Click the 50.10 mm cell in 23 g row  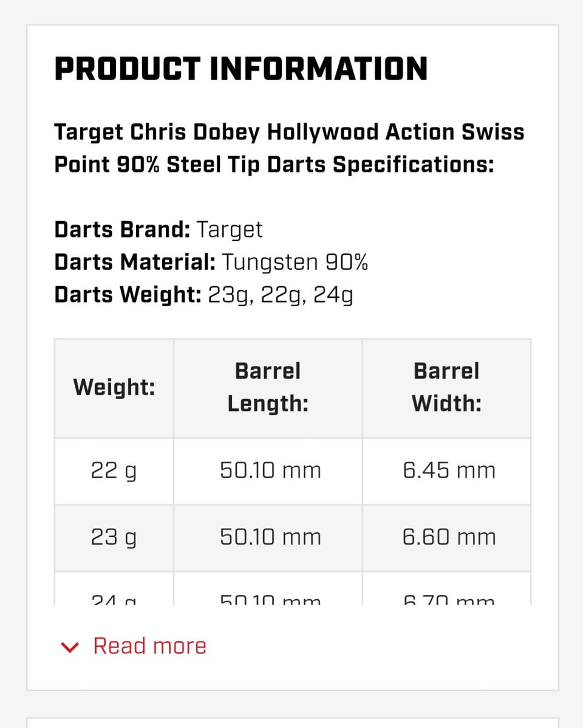click(x=270, y=537)
